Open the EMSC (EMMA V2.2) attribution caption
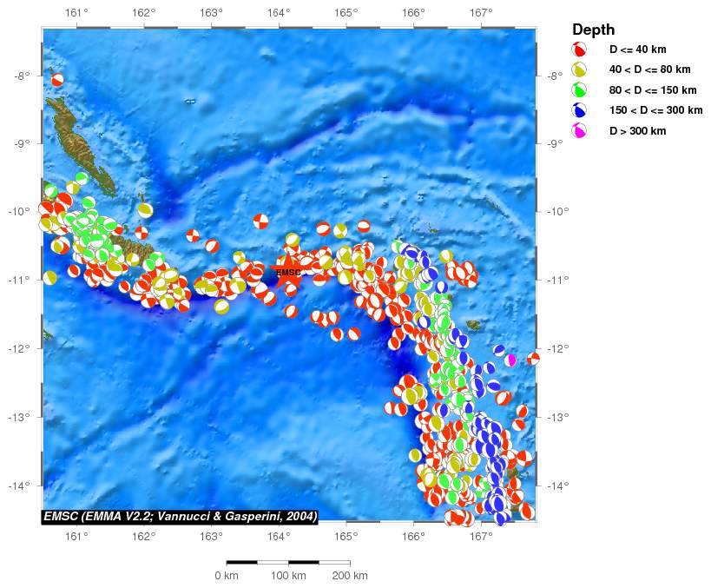Viewport: 711px width, 588px height. [x=180, y=516]
